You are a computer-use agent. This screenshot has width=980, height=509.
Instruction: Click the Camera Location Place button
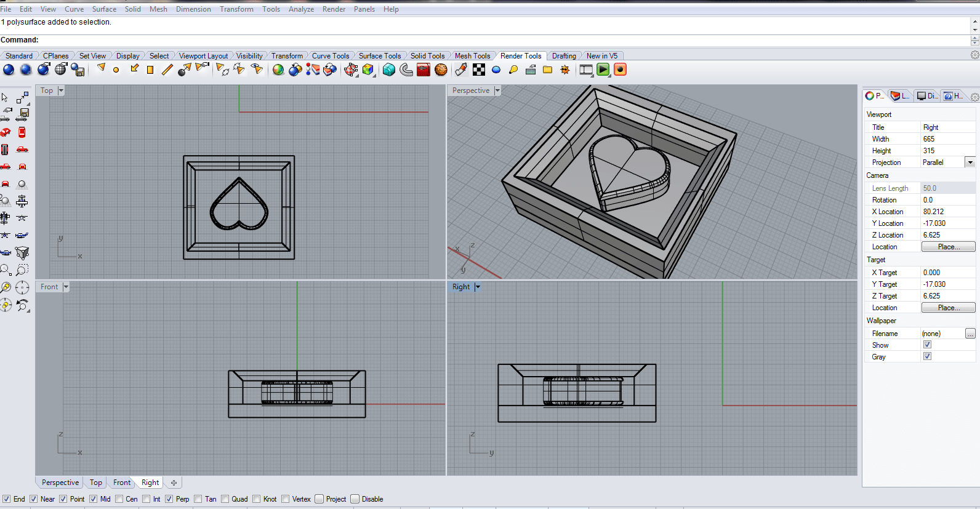[948, 247]
